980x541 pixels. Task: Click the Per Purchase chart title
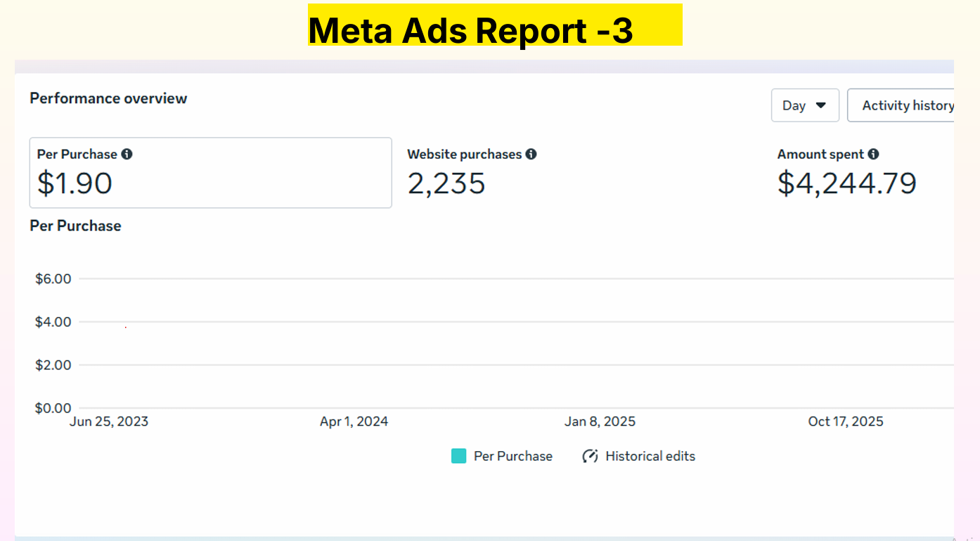click(x=75, y=226)
